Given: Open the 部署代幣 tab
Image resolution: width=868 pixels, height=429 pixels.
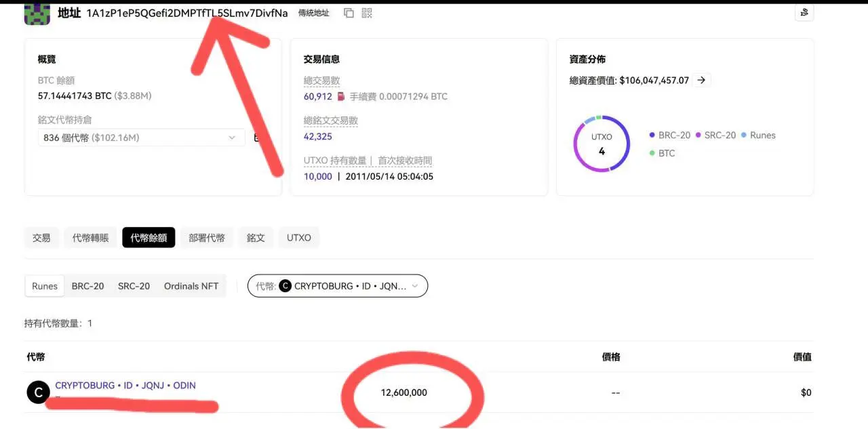Looking at the screenshot, I should pyautogui.click(x=207, y=238).
